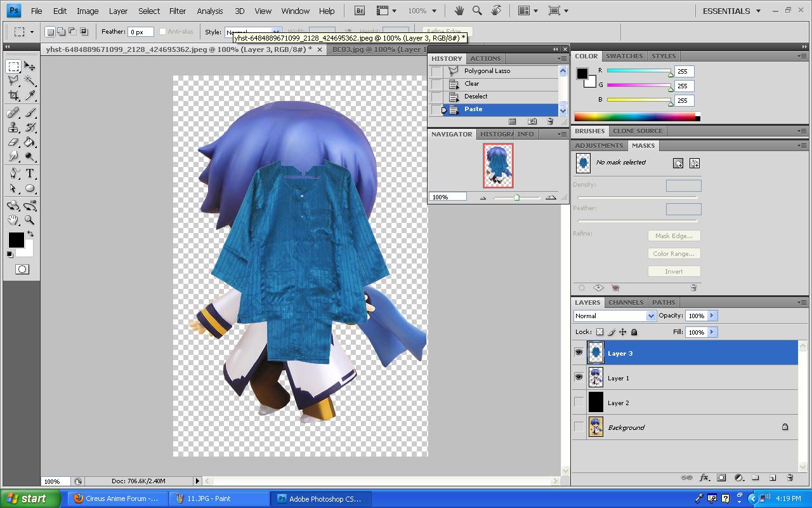Viewport: 812px width, 508px height.
Task: Toggle lock all for layer
Action: coord(634,332)
